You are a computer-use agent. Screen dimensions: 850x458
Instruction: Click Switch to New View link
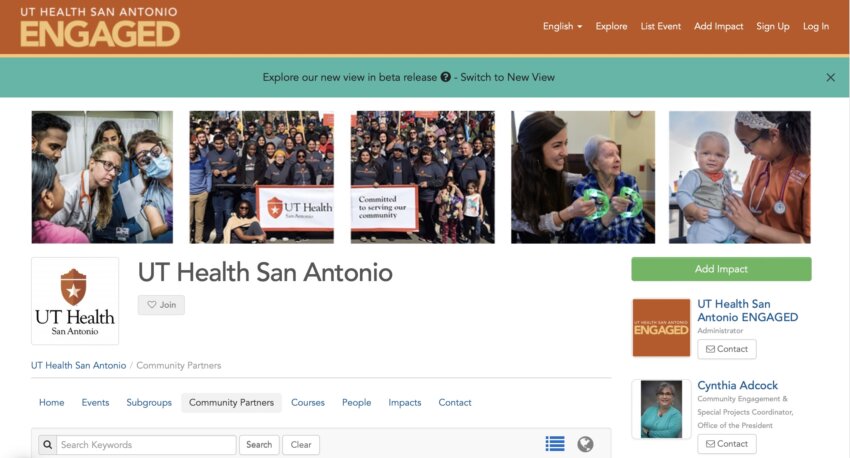(507, 77)
